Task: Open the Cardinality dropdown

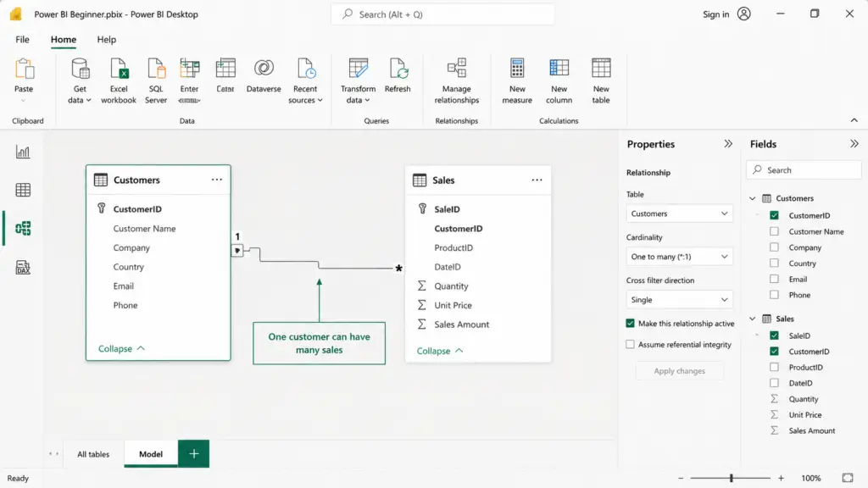Action: coord(679,257)
